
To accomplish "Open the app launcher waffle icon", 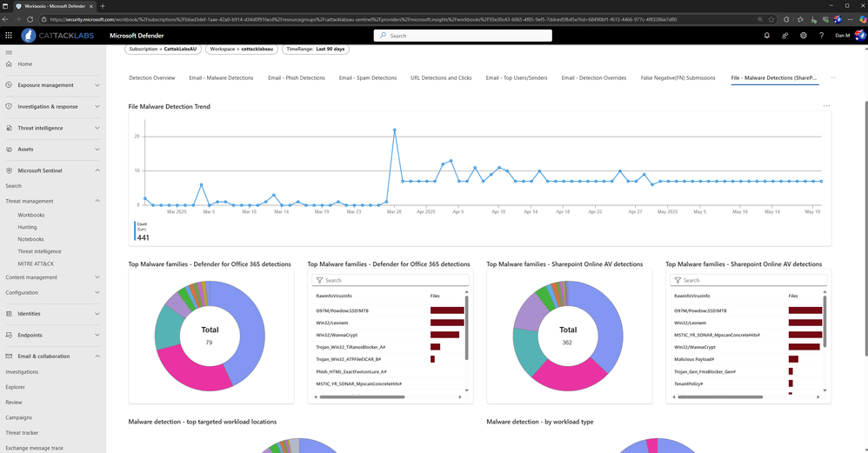I will pyautogui.click(x=9, y=36).
